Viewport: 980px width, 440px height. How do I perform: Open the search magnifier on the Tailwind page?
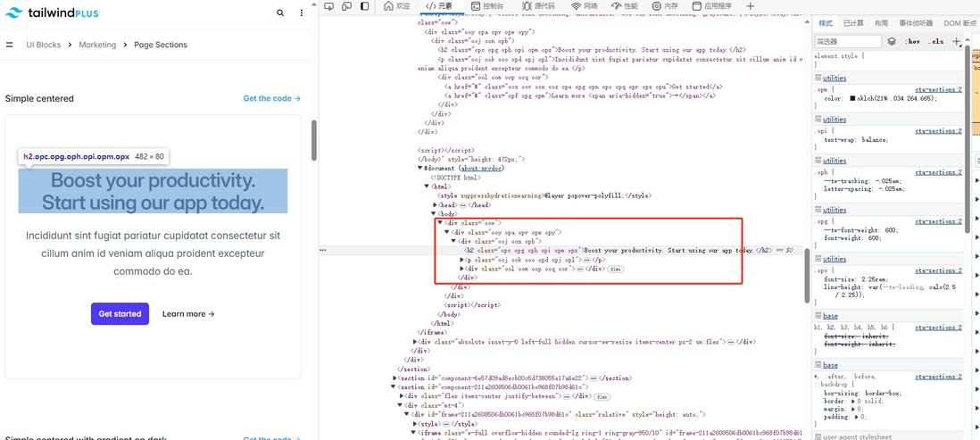pos(280,13)
